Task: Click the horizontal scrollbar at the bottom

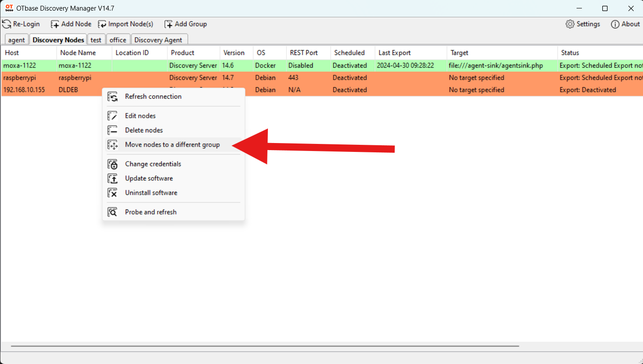Action: click(x=265, y=346)
